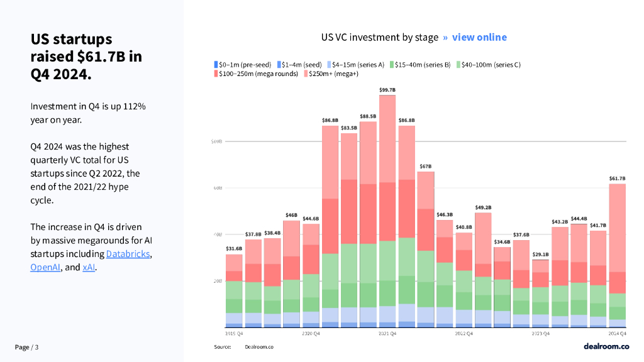Click the double chevron before view online
The width and height of the screenshot is (644, 362).
click(x=445, y=37)
